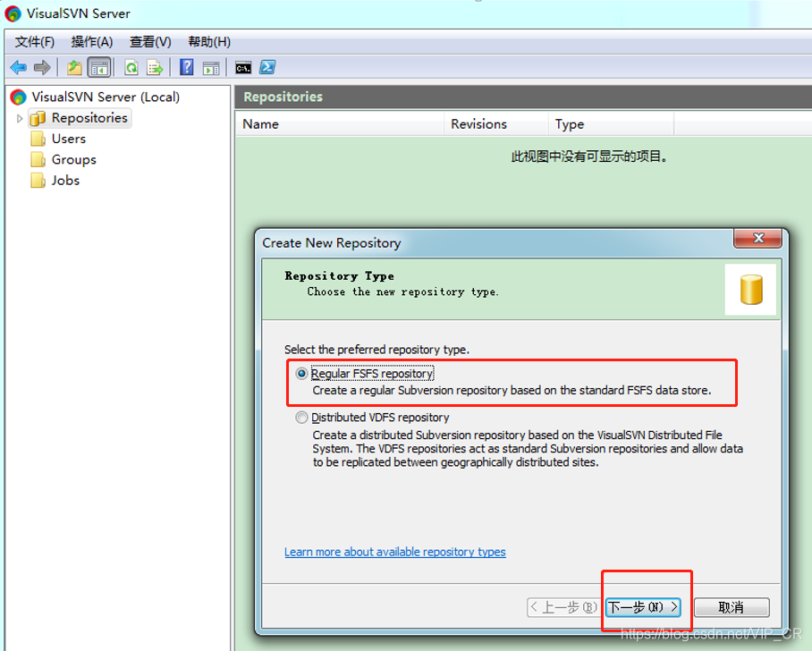The width and height of the screenshot is (812, 651).
Task: Click the Repositories pane header
Action: [x=523, y=97]
